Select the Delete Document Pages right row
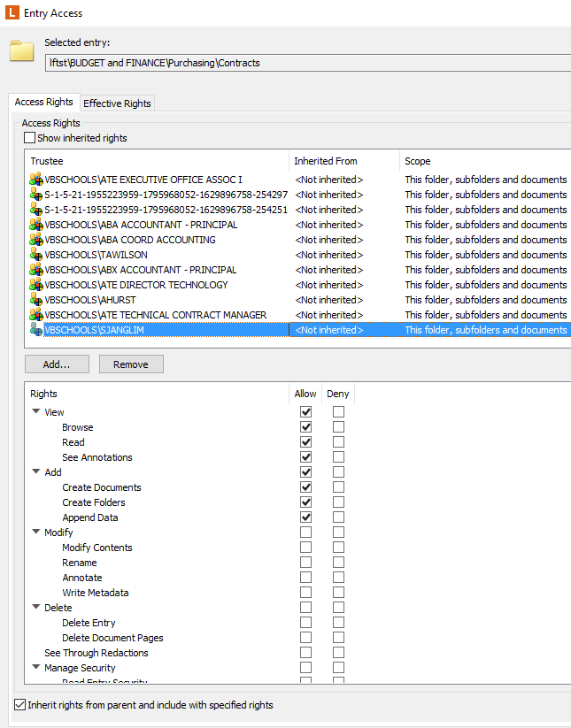This screenshot has width=571, height=728. click(113, 638)
